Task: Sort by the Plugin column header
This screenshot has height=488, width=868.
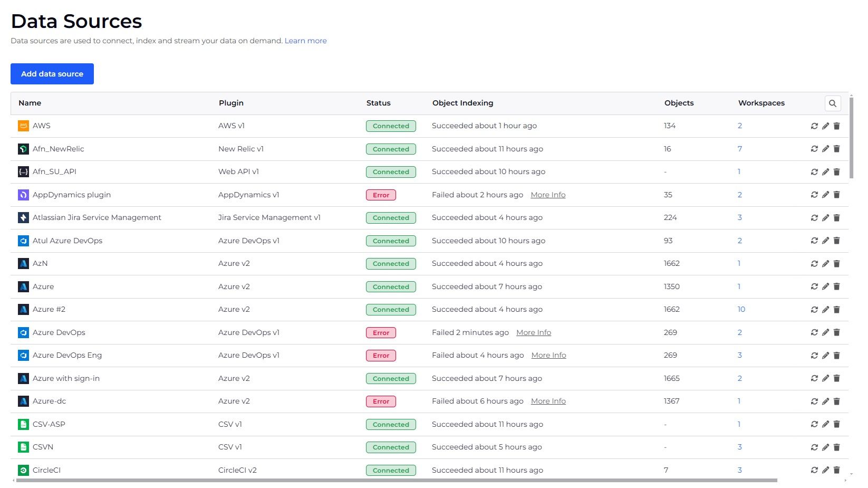Action: coord(231,103)
